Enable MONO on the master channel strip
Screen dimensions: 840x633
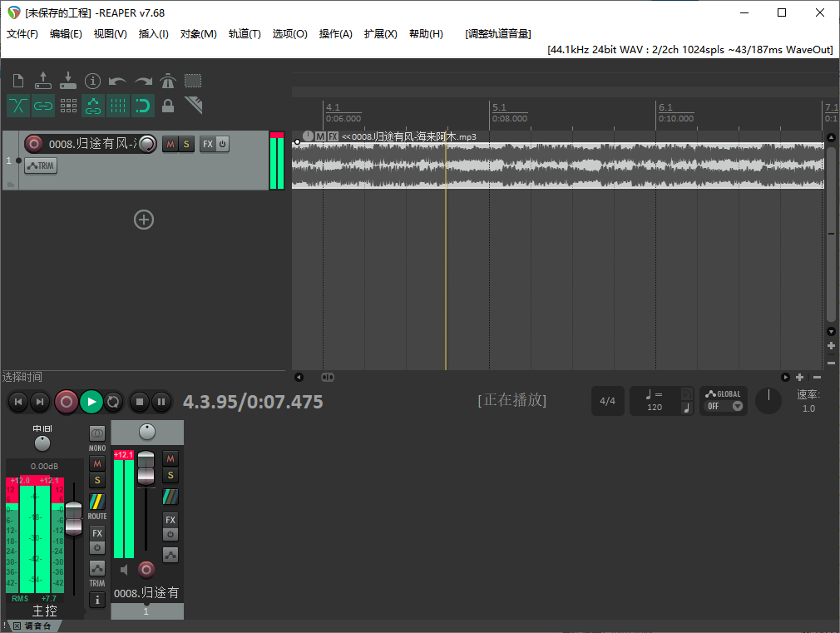click(x=96, y=431)
